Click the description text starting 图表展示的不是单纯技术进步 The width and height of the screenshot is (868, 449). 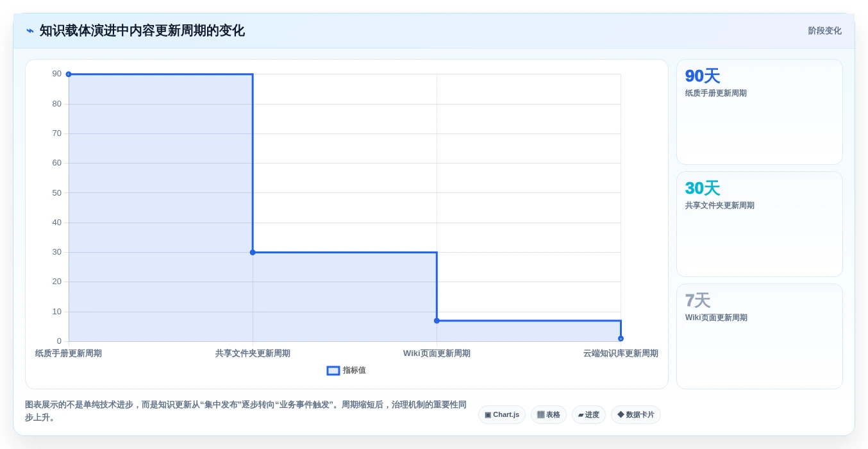[x=246, y=411]
